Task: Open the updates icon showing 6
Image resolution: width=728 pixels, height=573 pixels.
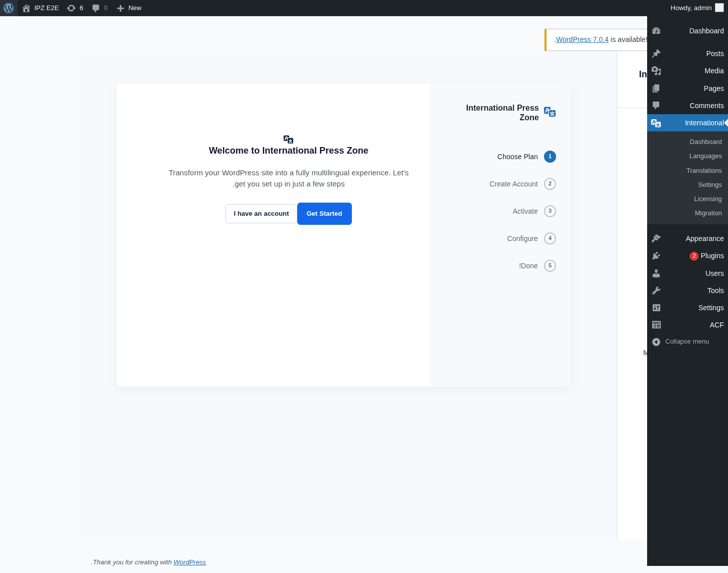Action: tap(75, 8)
